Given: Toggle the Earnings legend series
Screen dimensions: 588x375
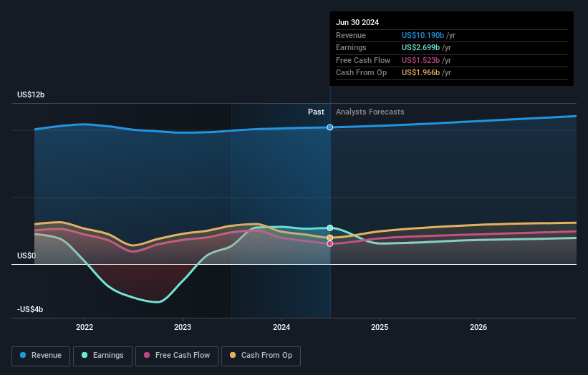Looking at the screenshot, I should pyautogui.click(x=102, y=356).
